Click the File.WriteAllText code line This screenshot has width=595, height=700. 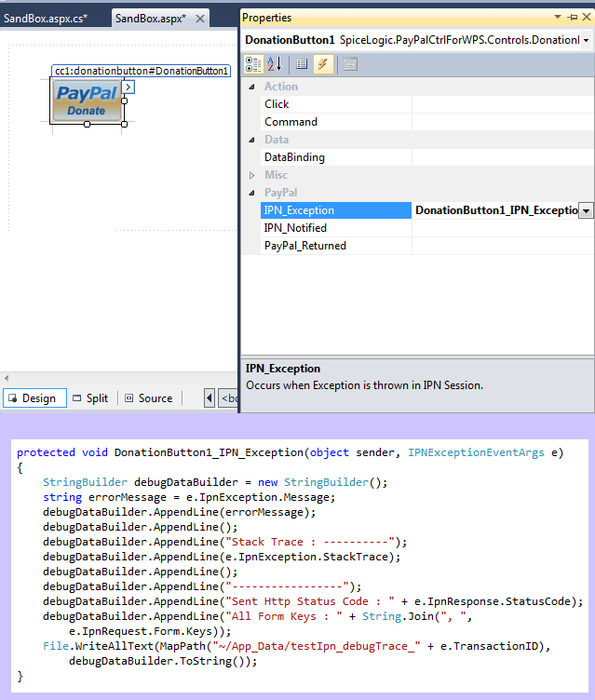point(297,646)
